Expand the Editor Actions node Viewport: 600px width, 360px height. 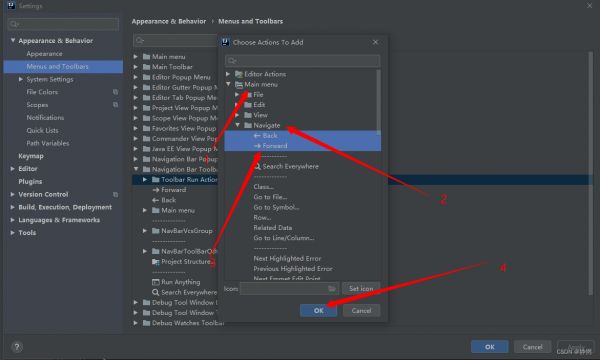point(228,74)
